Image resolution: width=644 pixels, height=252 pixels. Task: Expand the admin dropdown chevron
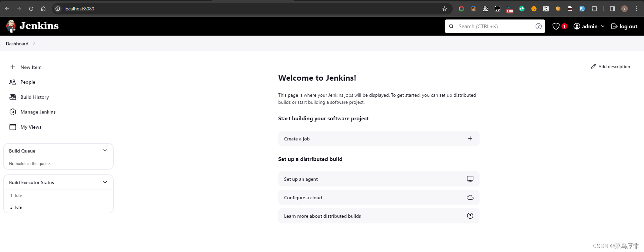coord(603,26)
